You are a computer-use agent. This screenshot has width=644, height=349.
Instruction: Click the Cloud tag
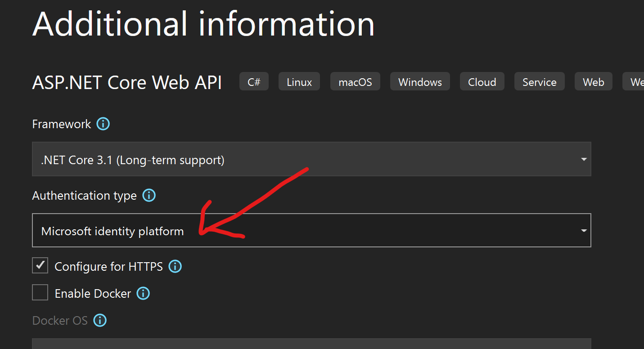tap(482, 82)
